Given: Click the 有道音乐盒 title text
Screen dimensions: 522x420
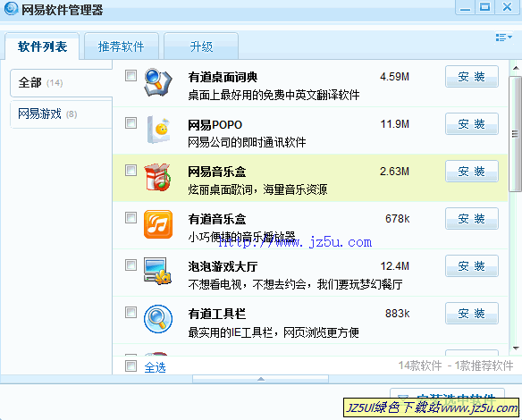Looking at the screenshot, I should [217, 219].
